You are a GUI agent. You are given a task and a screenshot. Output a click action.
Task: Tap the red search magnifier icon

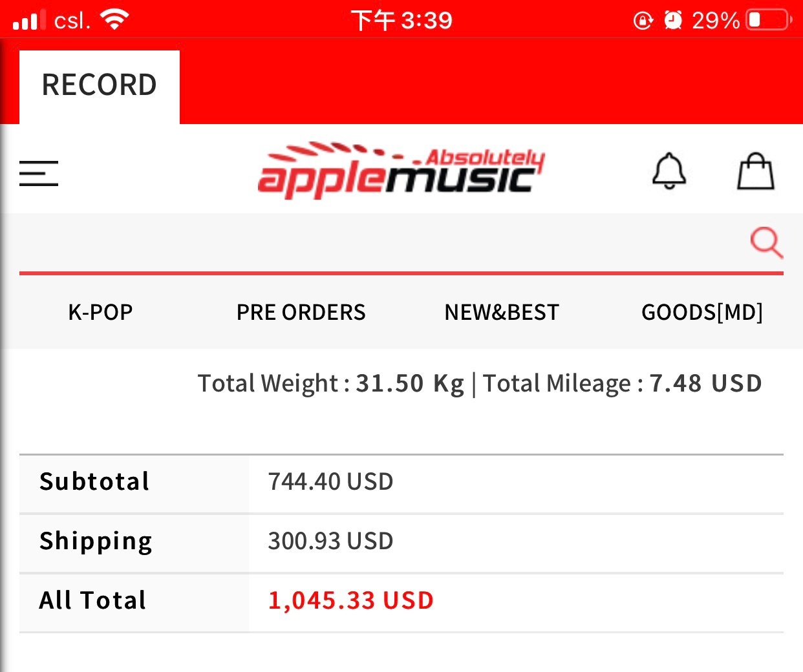[x=767, y=242]
